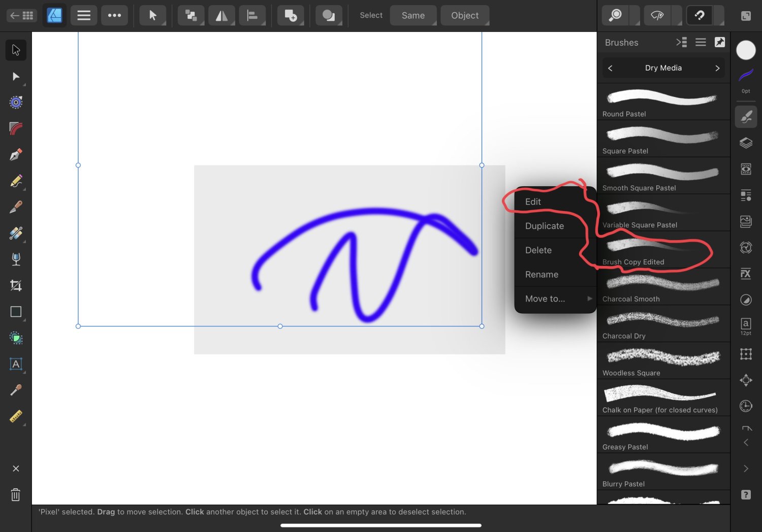Flip the selection horizontally from the top toolbar
Screen dimensions: 762x532
tap(221, 15)
